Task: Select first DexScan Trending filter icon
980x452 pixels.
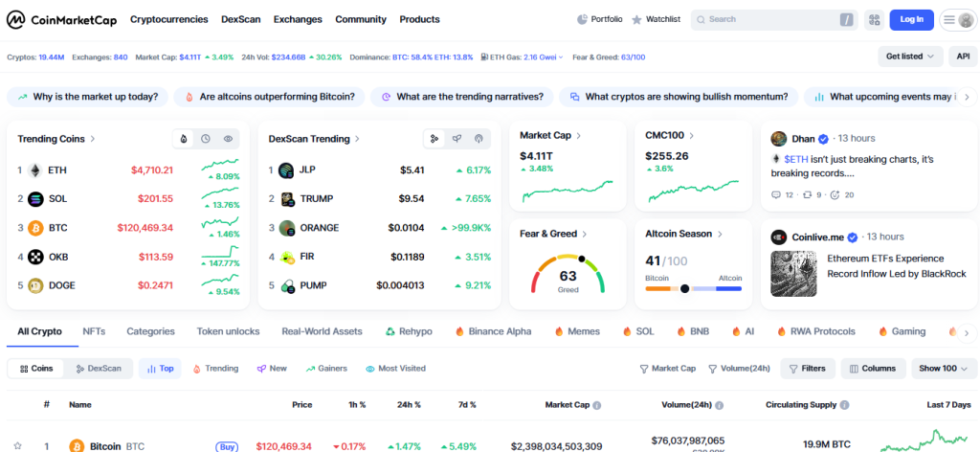Action: (x=434, y=139)
